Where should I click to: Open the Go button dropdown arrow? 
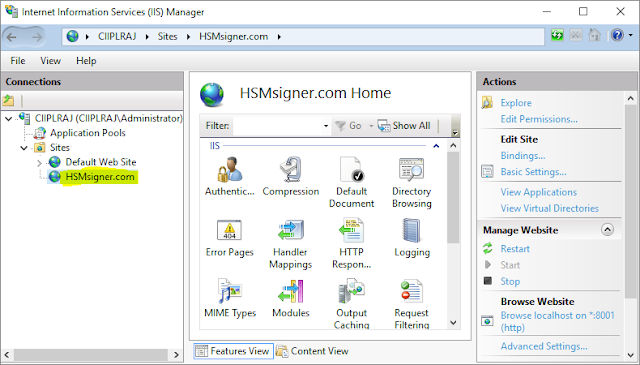(x=371, y=126)
